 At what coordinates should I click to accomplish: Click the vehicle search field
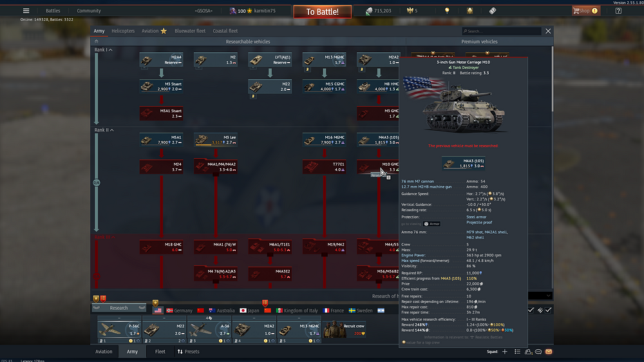[x=502, y=31]
